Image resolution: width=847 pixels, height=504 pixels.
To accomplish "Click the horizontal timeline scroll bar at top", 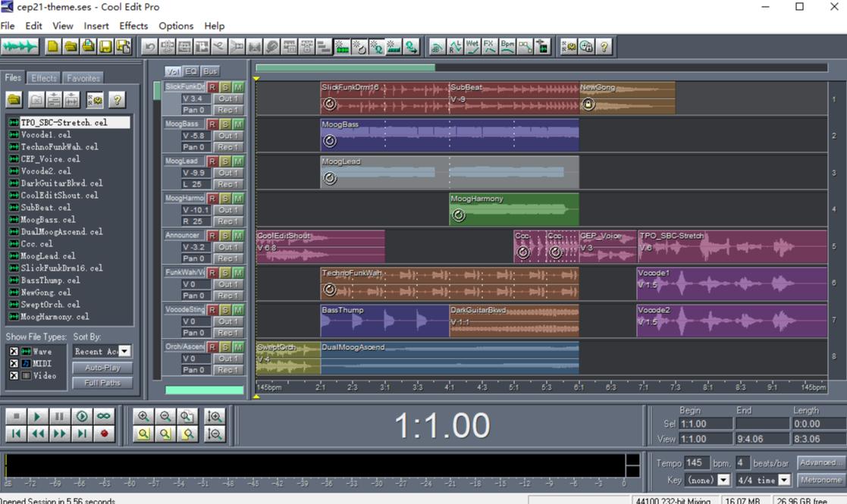I will (346, 67).
